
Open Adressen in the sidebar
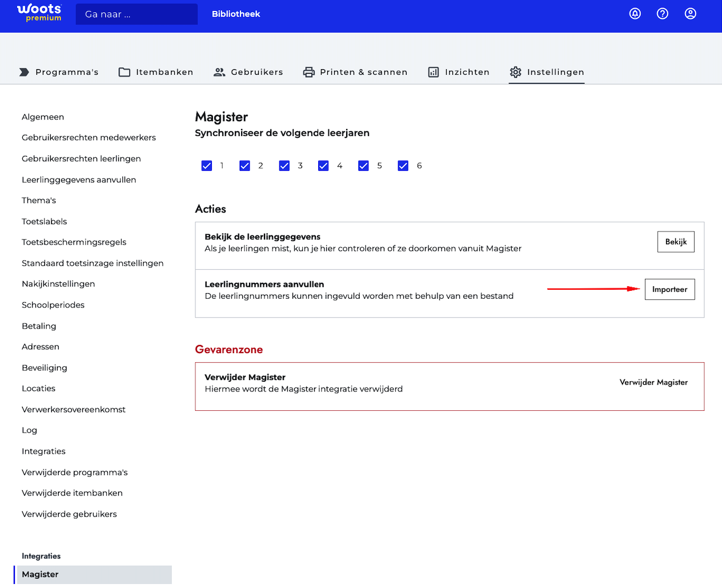click(41, 347)
